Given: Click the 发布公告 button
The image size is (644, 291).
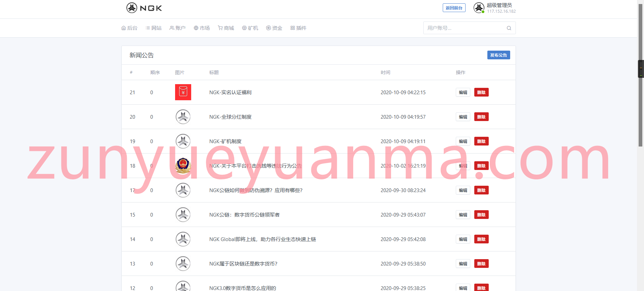Looking at the screenshot, I should (x=498, y=55).
